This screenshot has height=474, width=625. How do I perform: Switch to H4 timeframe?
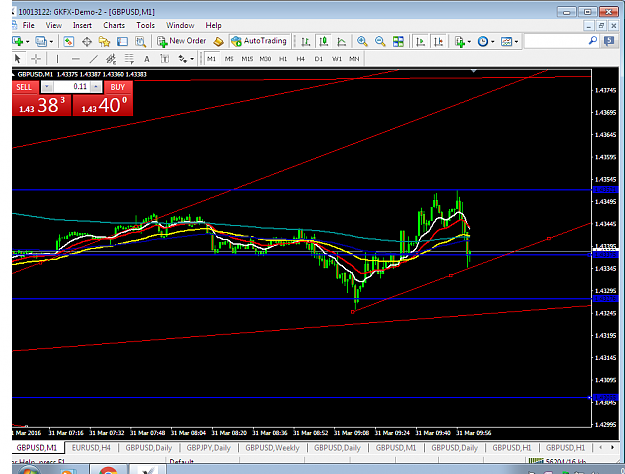point(301,59)
